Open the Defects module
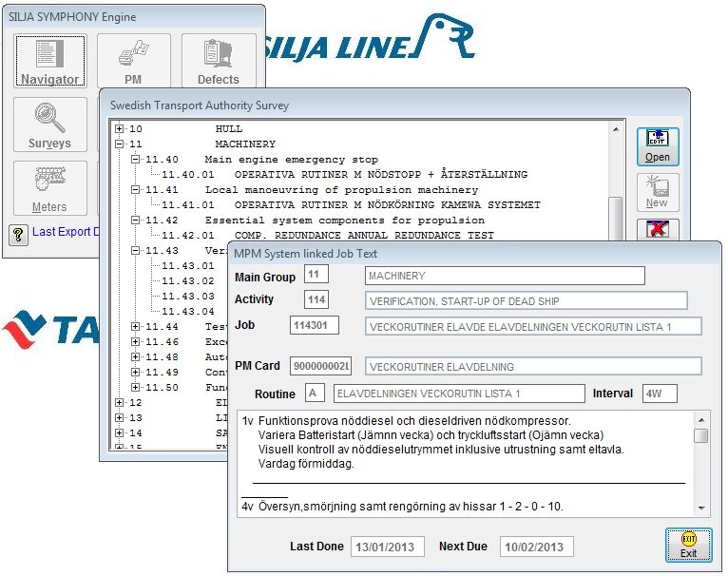Image resolution: width=728 pixels, height=576 pixels. click(219, 61)
